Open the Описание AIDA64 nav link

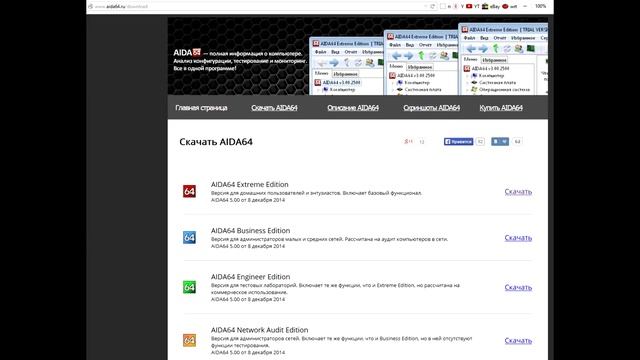tap(353, 108)
